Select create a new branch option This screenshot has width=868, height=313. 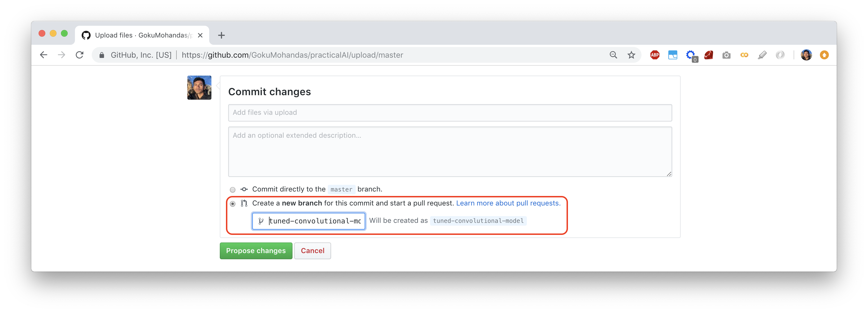tap(232, 204)
